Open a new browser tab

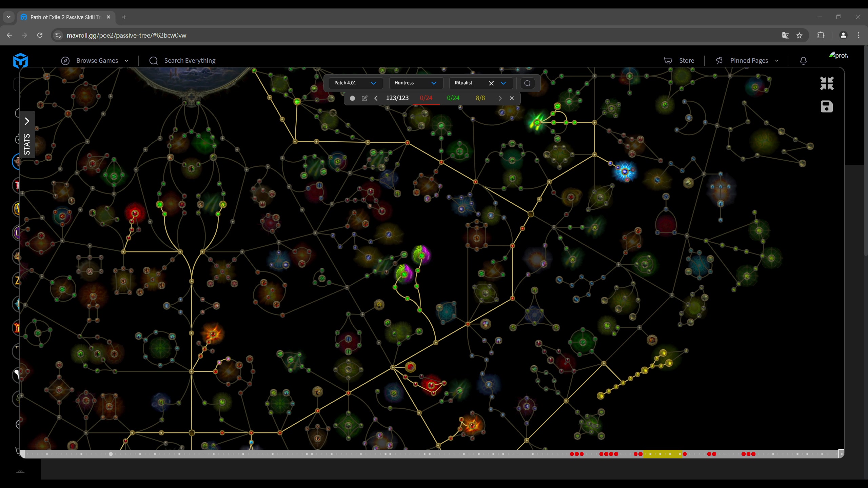click(124, 17)
